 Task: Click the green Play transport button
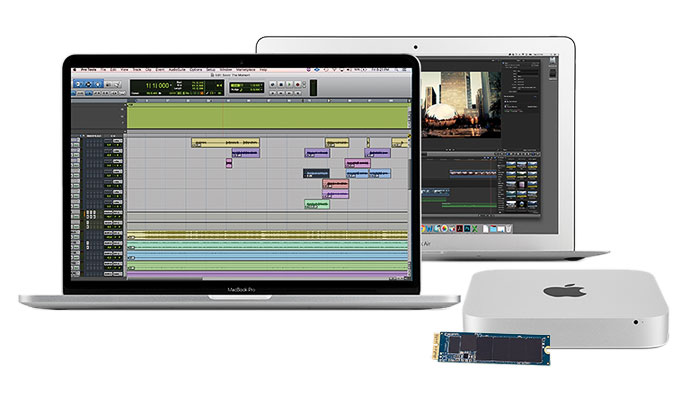pos(289,85)
